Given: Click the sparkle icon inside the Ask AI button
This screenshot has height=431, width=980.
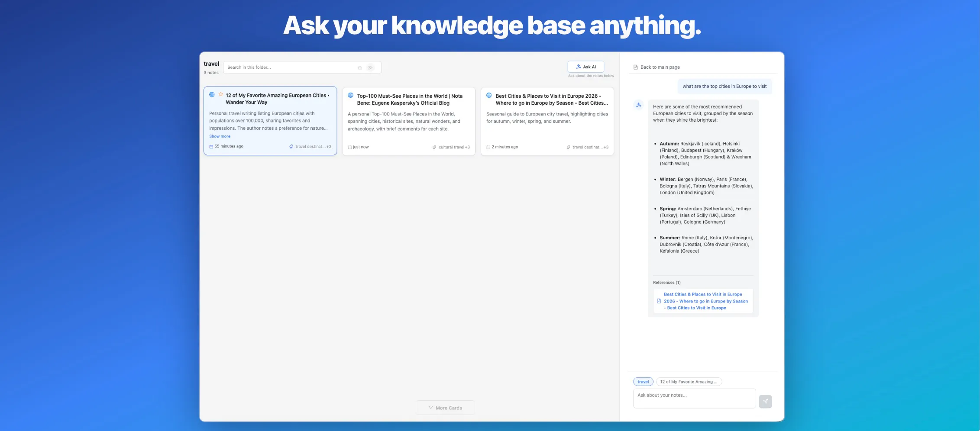Looking at the screenshot, I should tap(578, 67).
